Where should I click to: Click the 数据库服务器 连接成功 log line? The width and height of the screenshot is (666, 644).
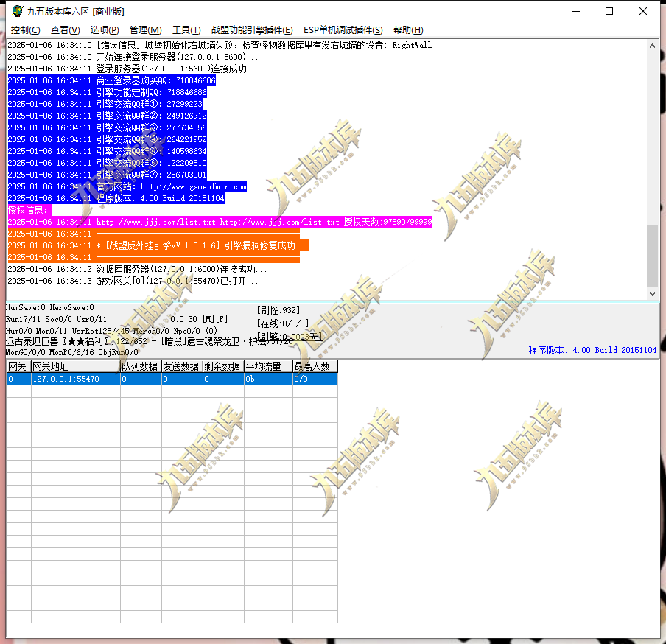coord(137,270)
